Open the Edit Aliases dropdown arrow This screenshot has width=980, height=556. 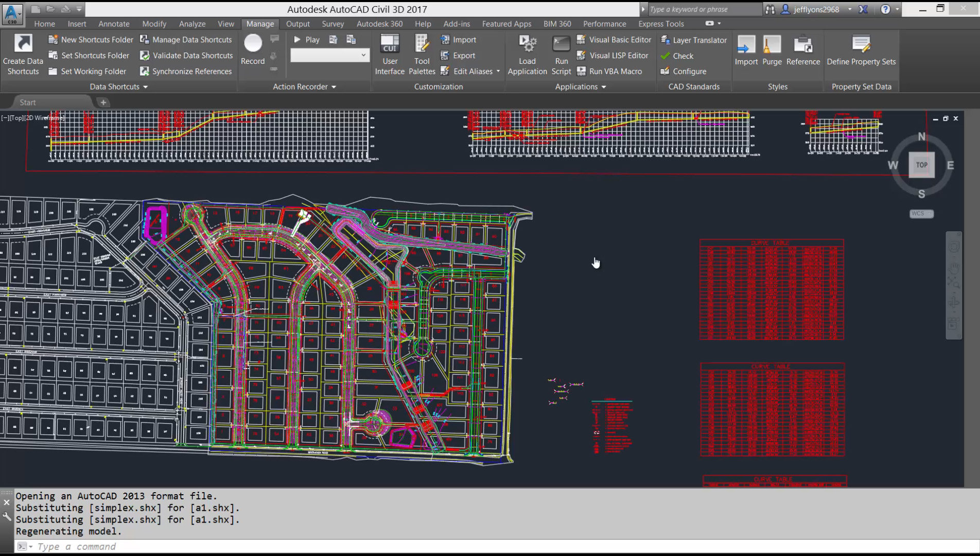(x=498, y=72)
